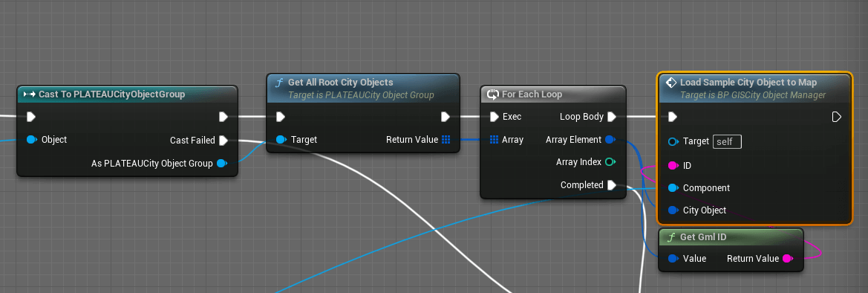
Task: Click output exec pin of Load Sample City Object node
Action: [837, 117]
